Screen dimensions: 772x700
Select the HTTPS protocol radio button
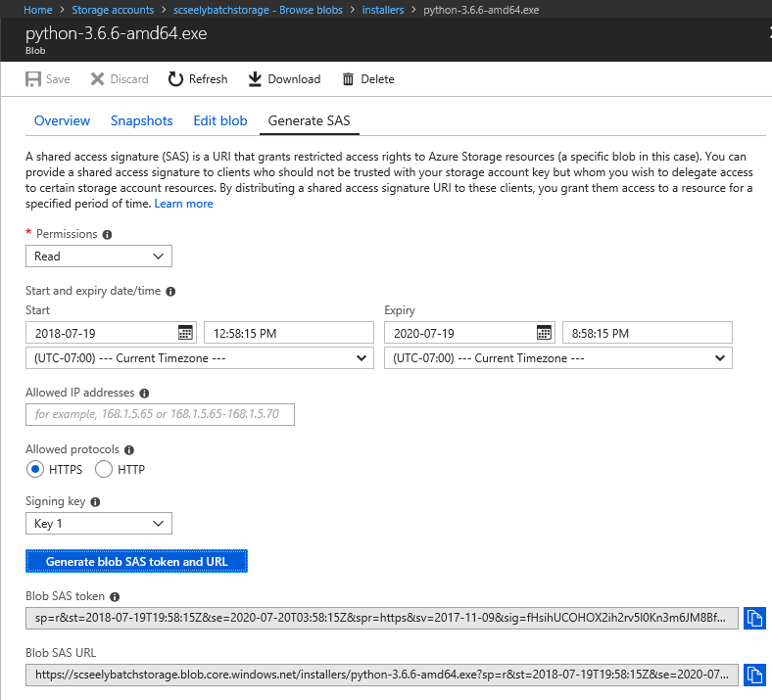click(x=34, y=470)
